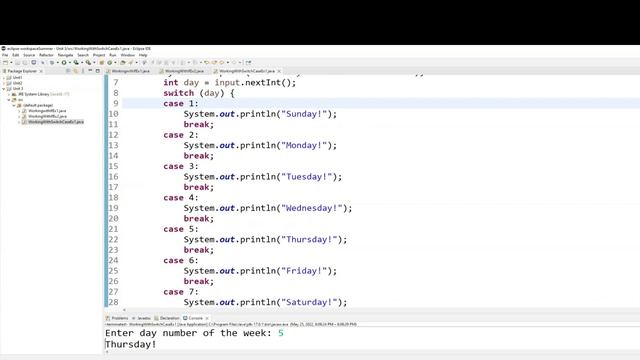
Task: Expand the JRE System Library node
Action: coord(9,94)
